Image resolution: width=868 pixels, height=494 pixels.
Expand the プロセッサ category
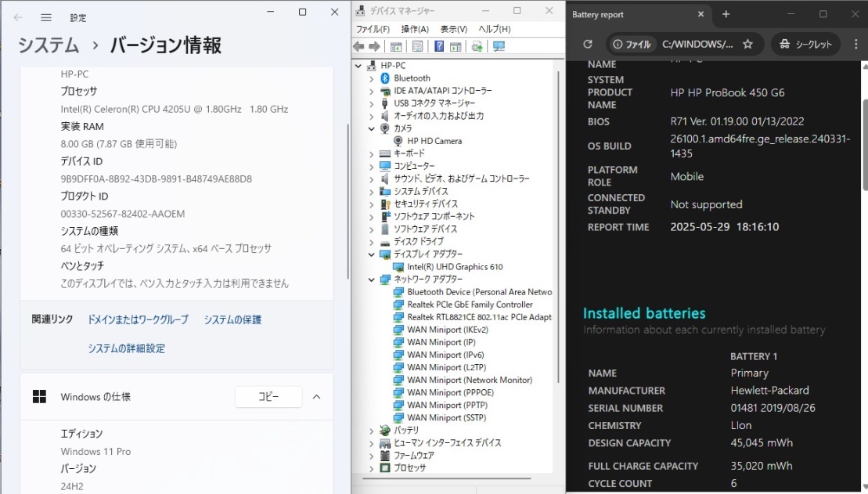pyautogui.click(x=372, y=468)
